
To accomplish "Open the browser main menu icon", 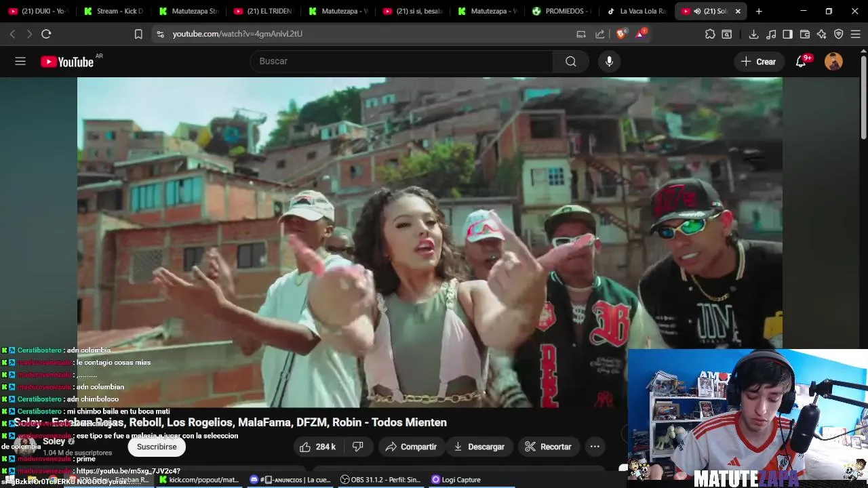I will coord(856,34).
